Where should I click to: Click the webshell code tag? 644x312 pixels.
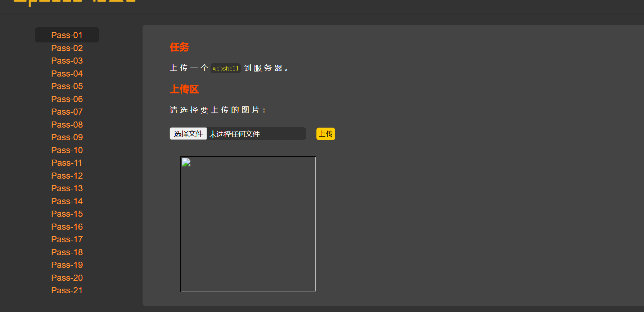[225, 68]
